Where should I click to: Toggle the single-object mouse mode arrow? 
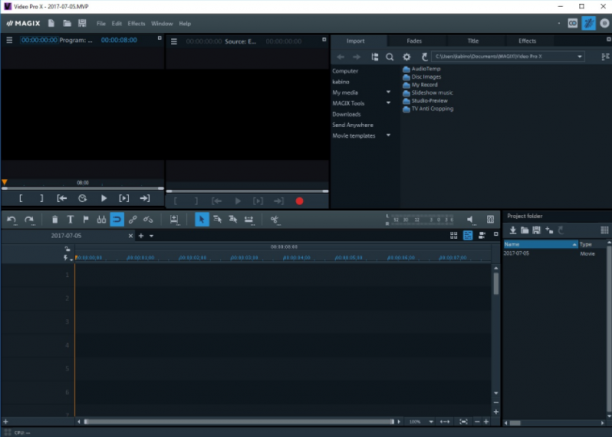(x=202, y=219)
